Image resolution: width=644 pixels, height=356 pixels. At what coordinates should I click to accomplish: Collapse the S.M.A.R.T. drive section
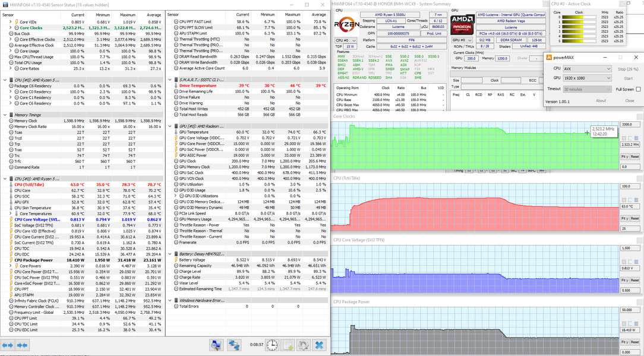(x=170, y=80)
